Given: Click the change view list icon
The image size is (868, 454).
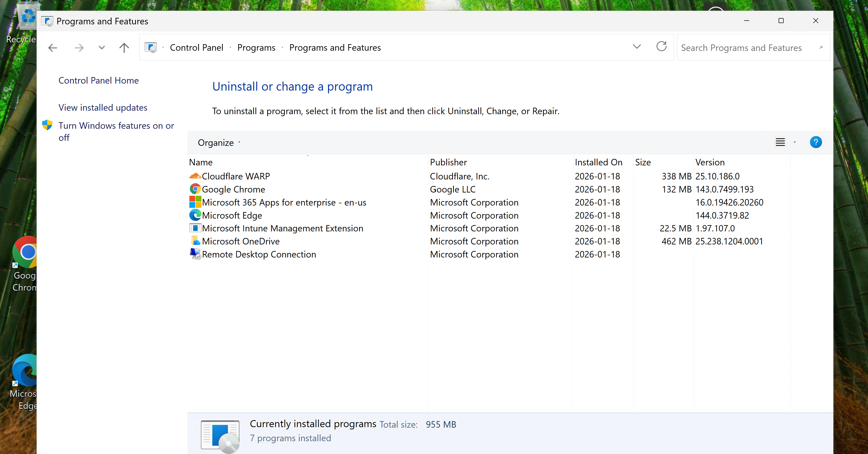Looking at the screenshot, I should tap(780, 143).
